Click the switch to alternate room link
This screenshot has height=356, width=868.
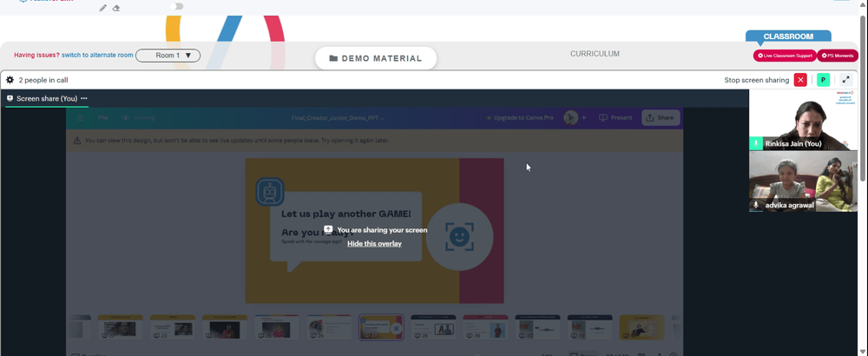[x=97, y=56]
